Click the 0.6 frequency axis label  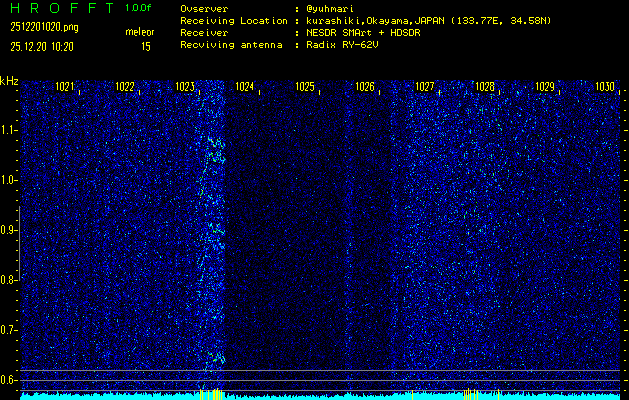click(x=8, y=380)
